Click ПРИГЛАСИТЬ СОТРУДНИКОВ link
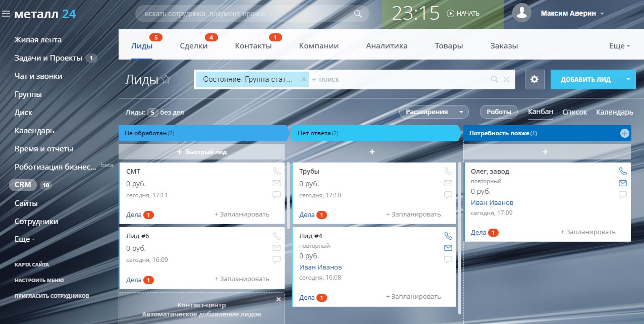 (x=51, y=296)
